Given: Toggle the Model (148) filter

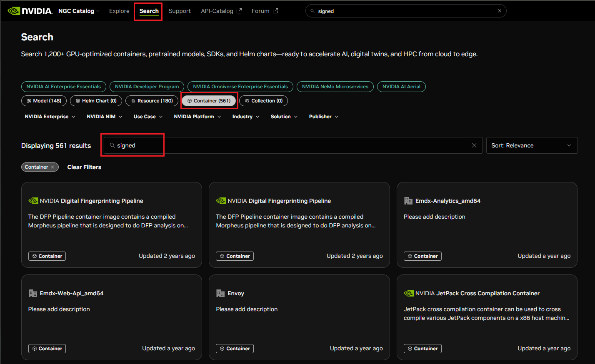Looking at the screenshot, I should pos(44,101).
